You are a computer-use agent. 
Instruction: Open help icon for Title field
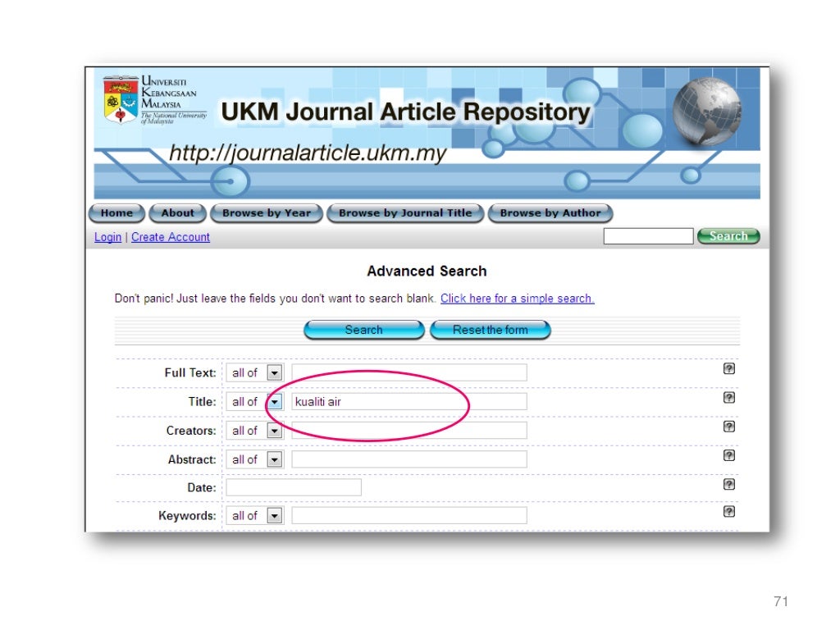pyautogui.click(x=728, y=398)
